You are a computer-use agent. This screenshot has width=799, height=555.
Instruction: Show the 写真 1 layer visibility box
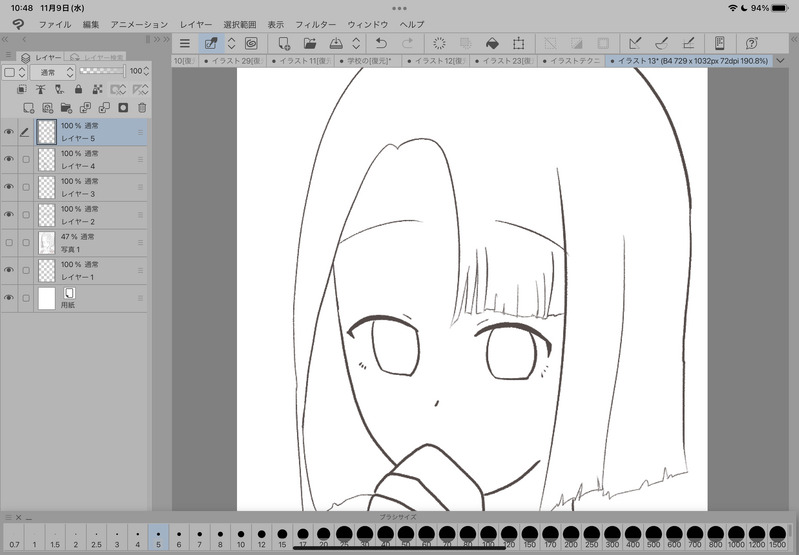click(x=9, y=243)
